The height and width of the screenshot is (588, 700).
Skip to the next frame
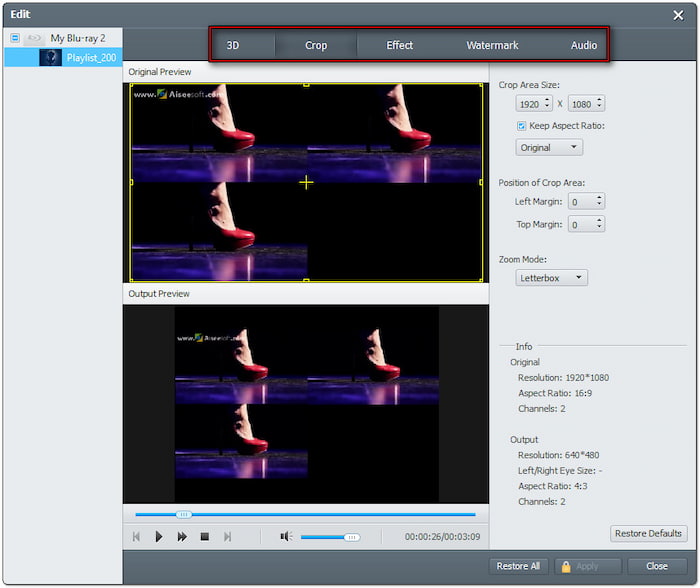click(x=227, y=537)
